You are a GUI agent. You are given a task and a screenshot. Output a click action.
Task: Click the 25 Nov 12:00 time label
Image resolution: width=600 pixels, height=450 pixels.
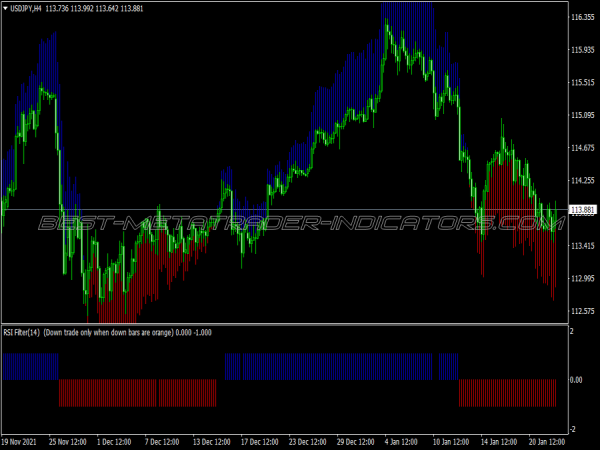coord(67,442)
